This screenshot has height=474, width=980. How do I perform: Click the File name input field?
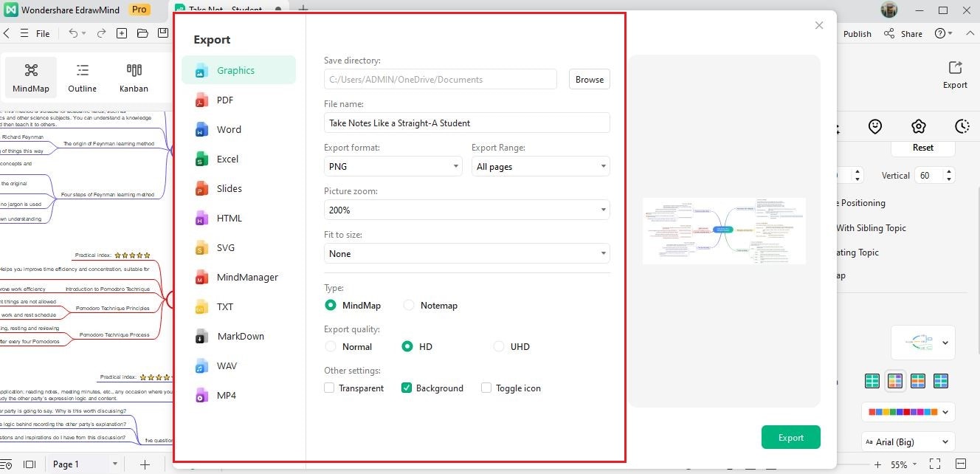(x=467, y=123)
